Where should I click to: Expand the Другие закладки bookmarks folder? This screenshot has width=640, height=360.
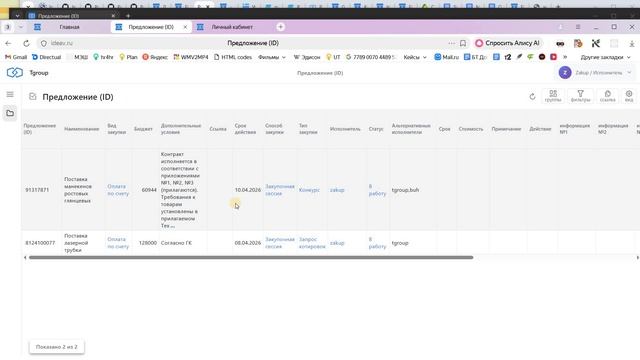click(605, 57)
